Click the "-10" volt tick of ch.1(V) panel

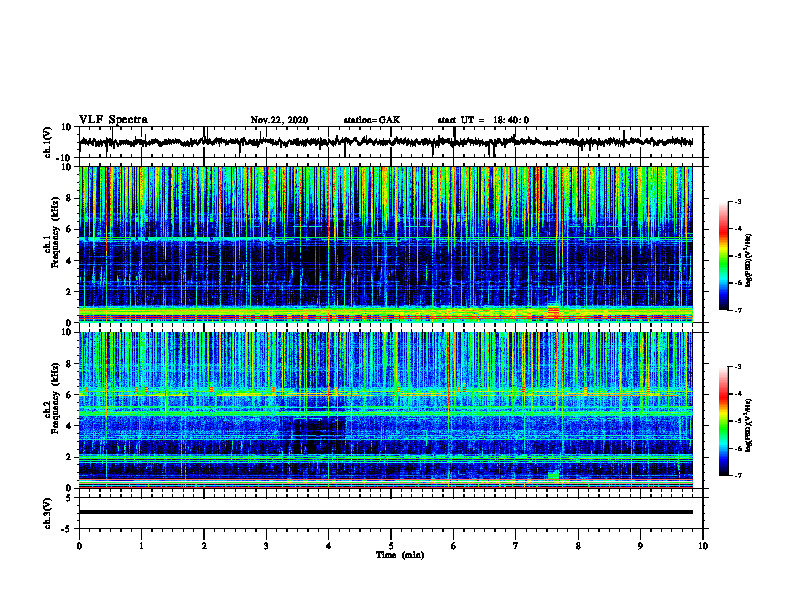pos(65,158)
